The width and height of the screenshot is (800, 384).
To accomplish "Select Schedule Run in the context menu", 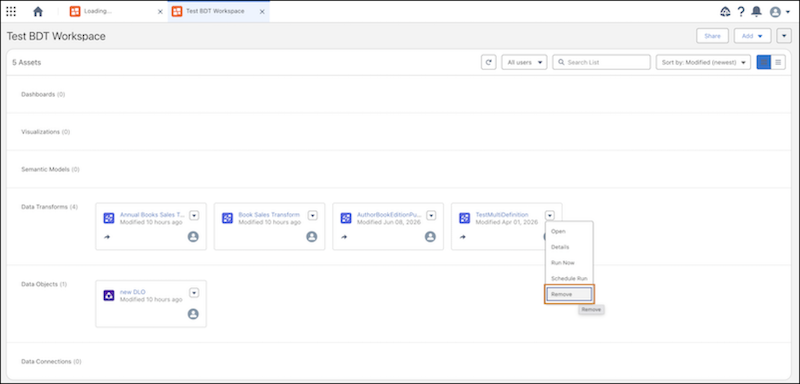I will point(569,279).
